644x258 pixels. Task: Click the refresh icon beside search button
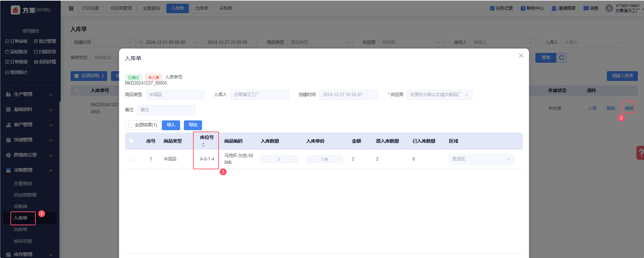click(x=561, y=58)
